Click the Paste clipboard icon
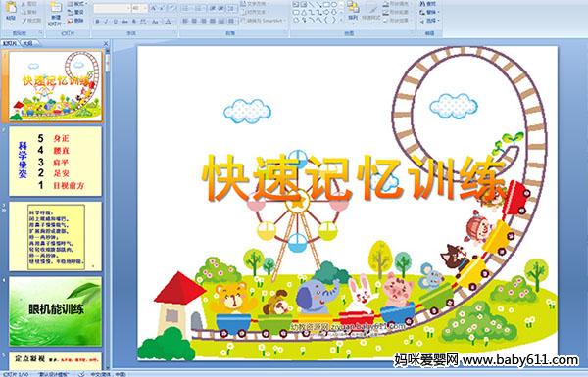Image resolution: width=588 pixels, height=377 pixels. [x=11, y=8]
